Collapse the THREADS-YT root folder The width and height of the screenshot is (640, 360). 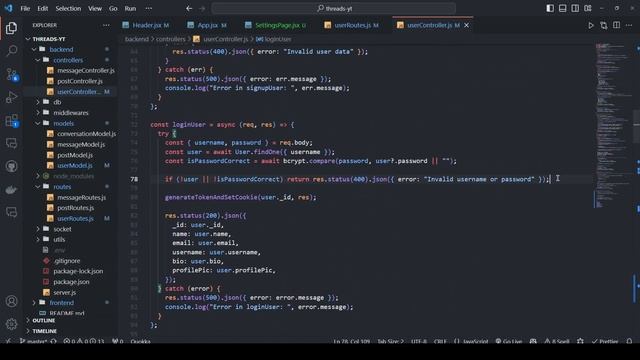[49, 39]
